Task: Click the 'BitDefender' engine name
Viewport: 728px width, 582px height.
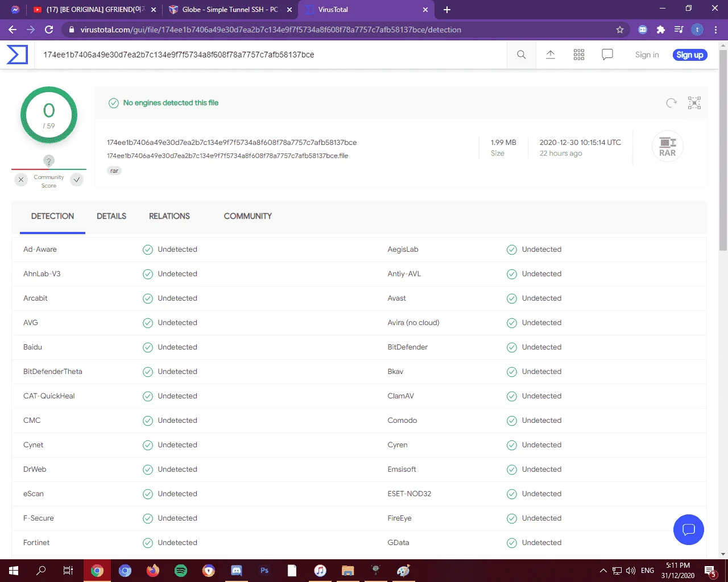Action: coord(407,347)
